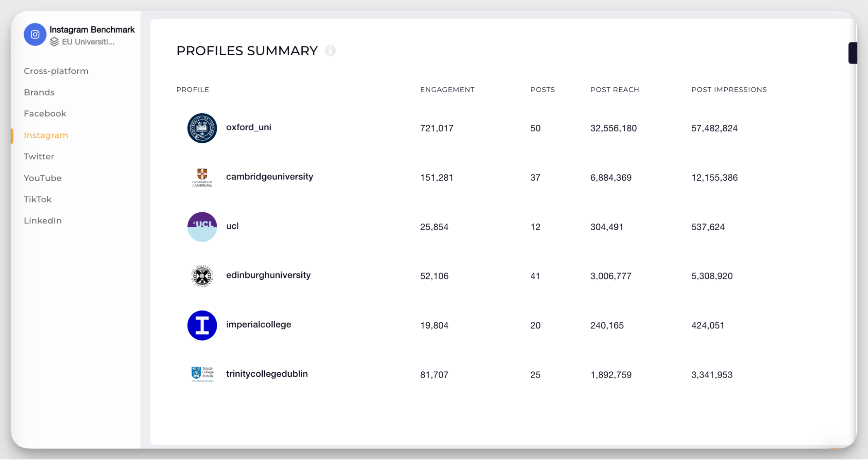Select oxford_uni impressions 57,482,824
The width and height of the screenshot is (868, 460).
tap(715, 128)
